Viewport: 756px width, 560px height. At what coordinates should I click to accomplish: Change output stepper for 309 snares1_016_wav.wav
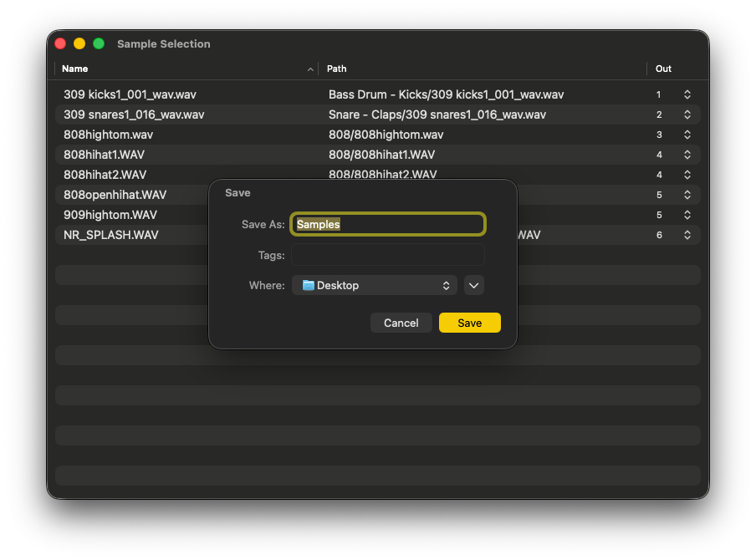pyautogui.click(x=687, y=115)
